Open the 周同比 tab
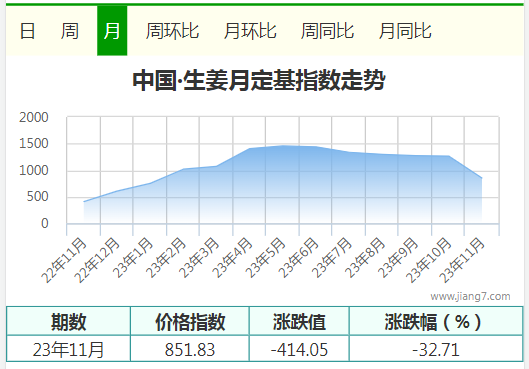The image size is (529, 369). point(327,31)
